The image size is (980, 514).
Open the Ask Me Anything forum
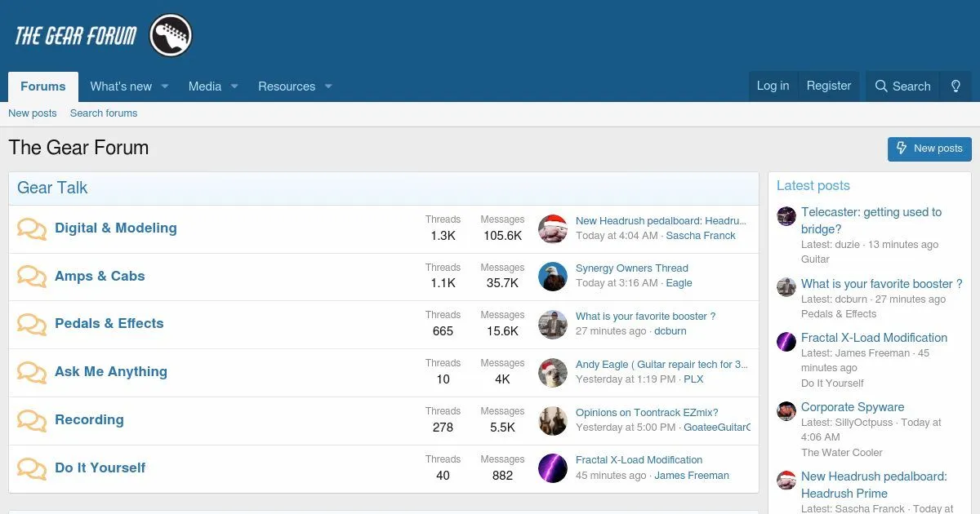click(111, 371)
